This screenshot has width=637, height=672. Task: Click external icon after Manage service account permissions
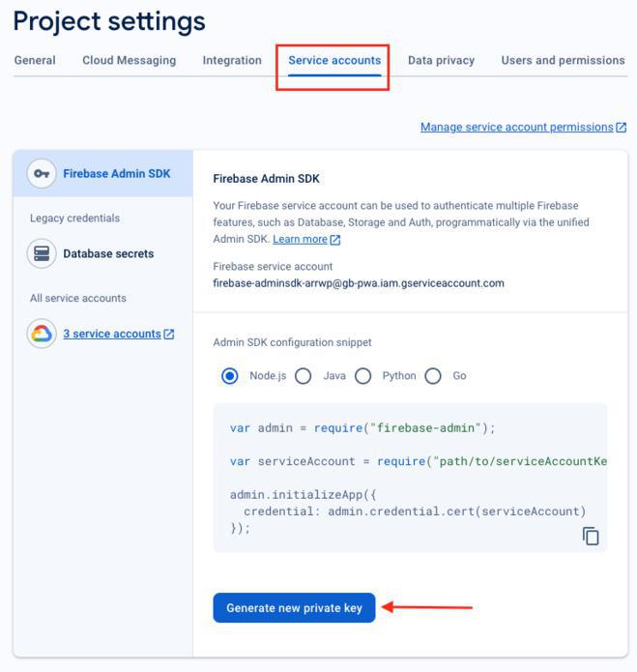pyautogui.click(x=622, y=128)
